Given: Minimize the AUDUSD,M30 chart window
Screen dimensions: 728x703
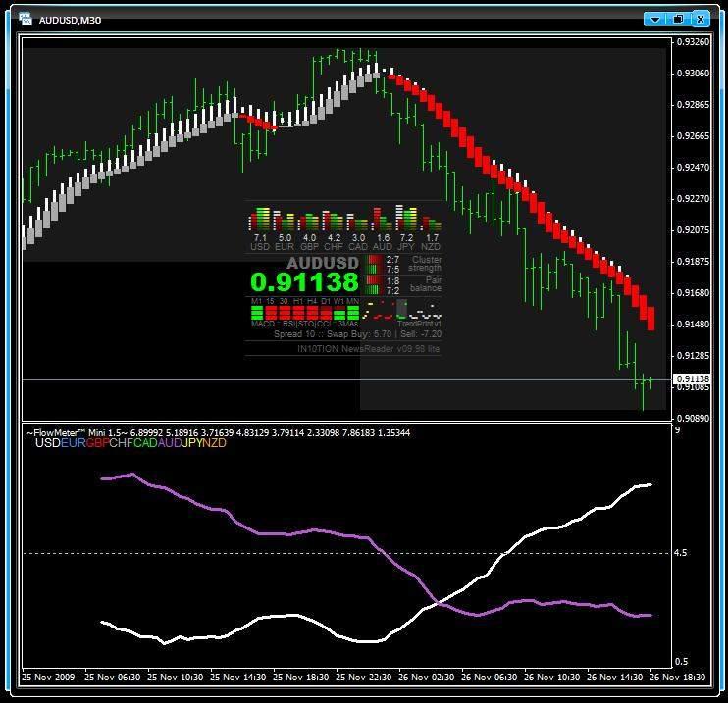Looking at the screenshot, I should (x=655, y=19).
